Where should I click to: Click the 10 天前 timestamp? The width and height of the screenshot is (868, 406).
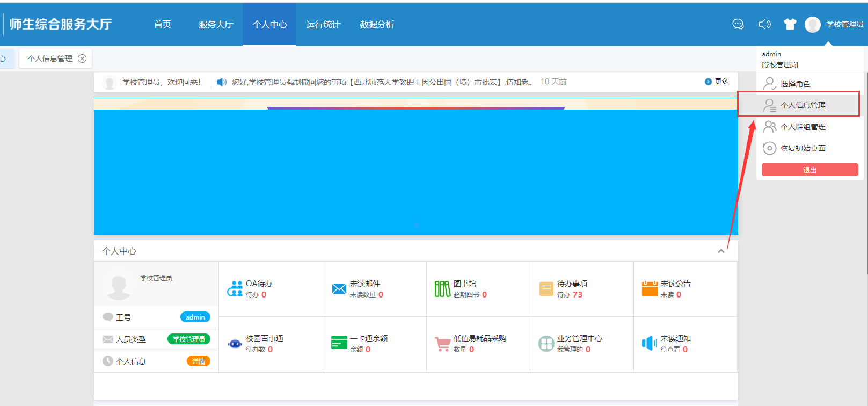(x=553, y=82)
